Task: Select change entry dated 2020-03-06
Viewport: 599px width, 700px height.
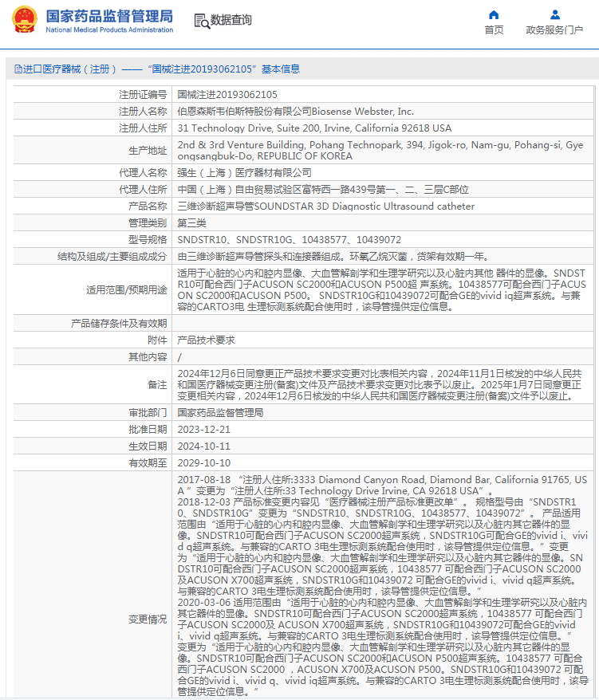Action: pyautogui.click(x=382, y=647)
